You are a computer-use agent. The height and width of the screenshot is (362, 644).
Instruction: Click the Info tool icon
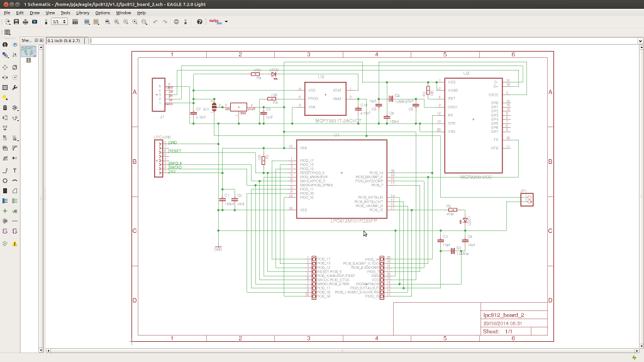[x=5, y=45]
